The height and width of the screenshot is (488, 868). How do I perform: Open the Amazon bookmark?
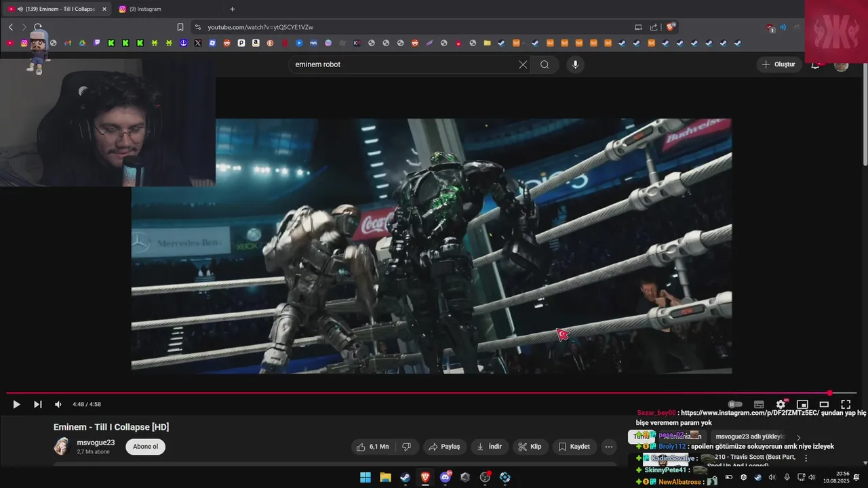[x=256, y=43]
